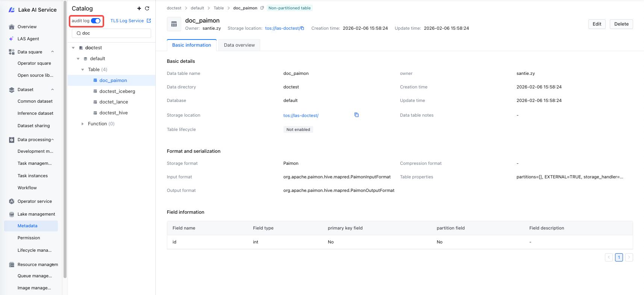Click the Lake AI Service logo
This screenshot has height=295, width=644.
pos(12,10)
